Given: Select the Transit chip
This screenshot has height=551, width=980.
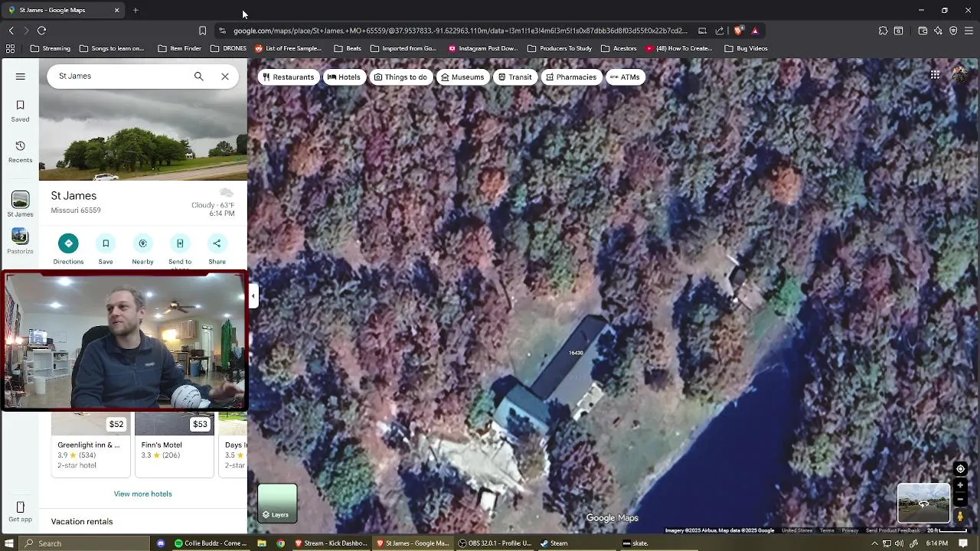Looking at the screenshot, I should coord(514,77).
